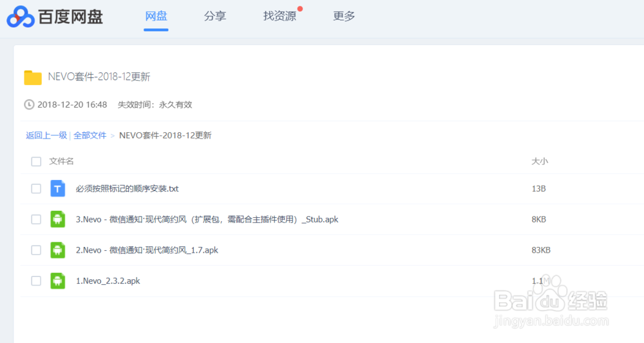Click the 文件名 column header
The width and height of the screenshot is (644, 343).
[x=62, y=161]
